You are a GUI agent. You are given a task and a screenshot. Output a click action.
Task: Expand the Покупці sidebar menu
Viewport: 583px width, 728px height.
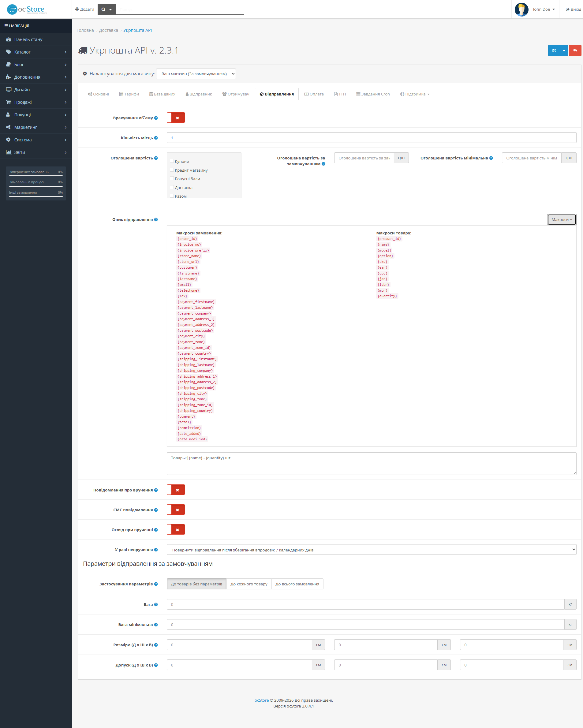point(36,115)
